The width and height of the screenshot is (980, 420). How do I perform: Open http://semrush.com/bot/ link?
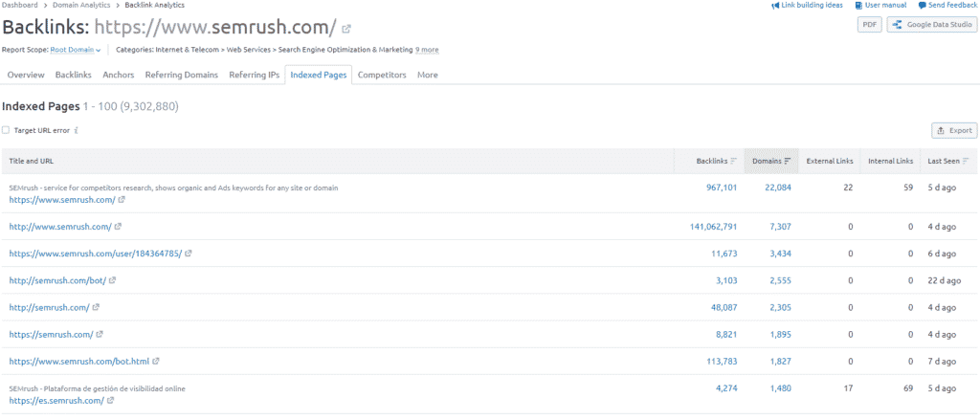click(57, 280)
